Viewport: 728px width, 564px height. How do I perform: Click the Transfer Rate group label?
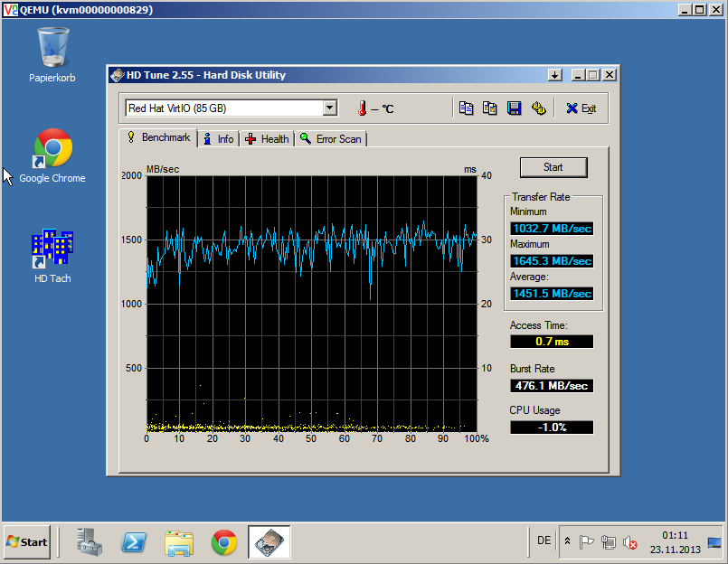pos(541,197)
